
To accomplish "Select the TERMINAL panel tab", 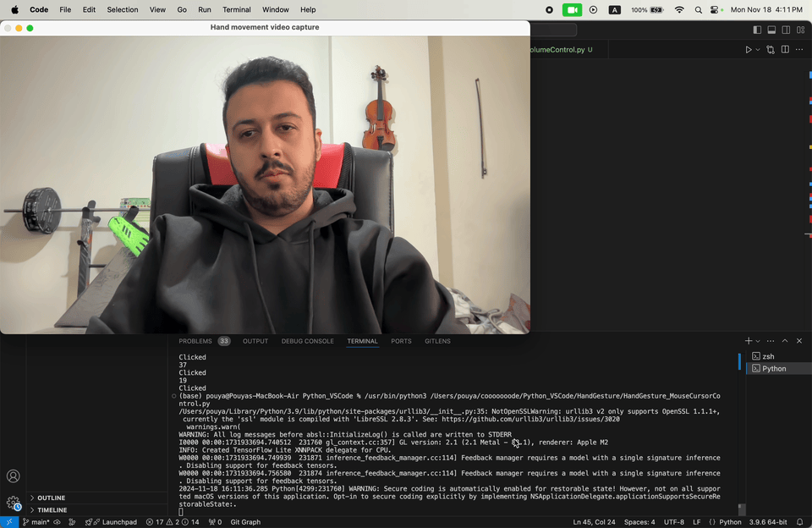I will click(362, 341).
